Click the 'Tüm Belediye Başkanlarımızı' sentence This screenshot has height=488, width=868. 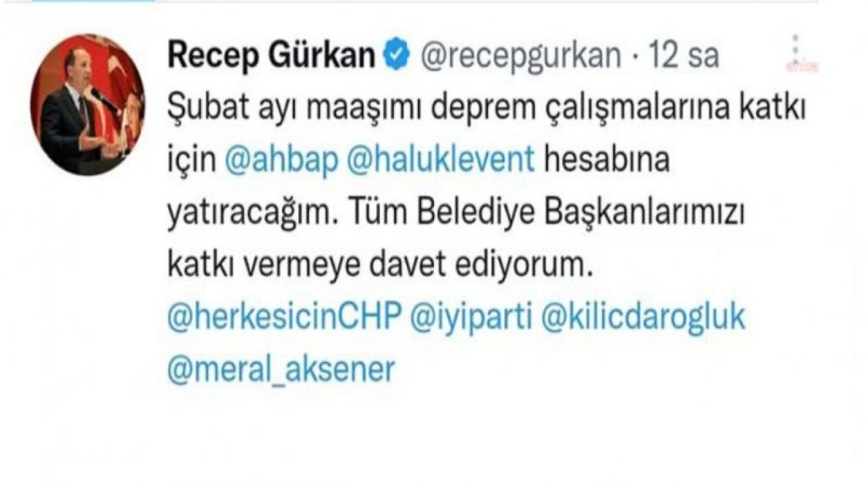[x=547, y=213]
